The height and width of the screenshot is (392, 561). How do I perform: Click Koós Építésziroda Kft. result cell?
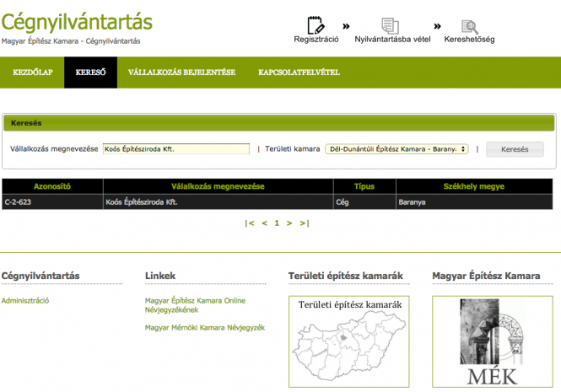[218, 202]
